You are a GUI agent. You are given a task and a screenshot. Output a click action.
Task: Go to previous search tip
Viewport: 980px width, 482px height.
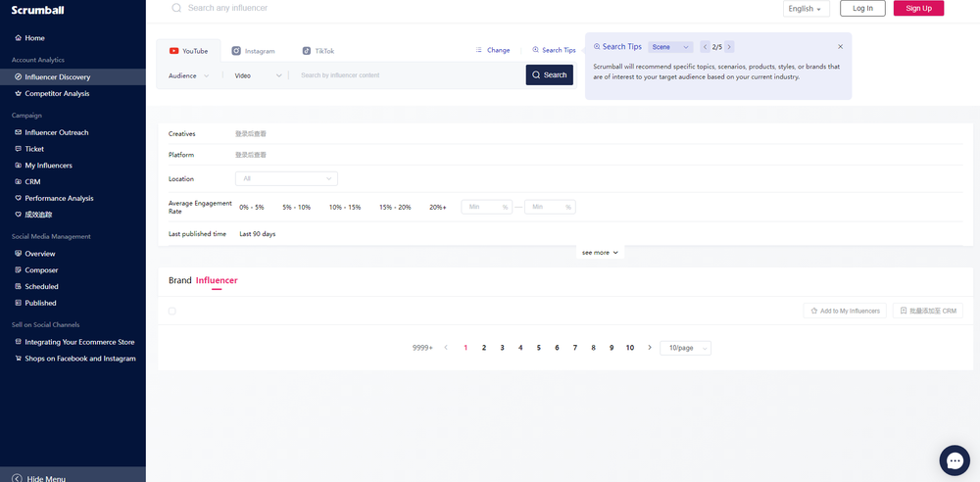(705, 47)
